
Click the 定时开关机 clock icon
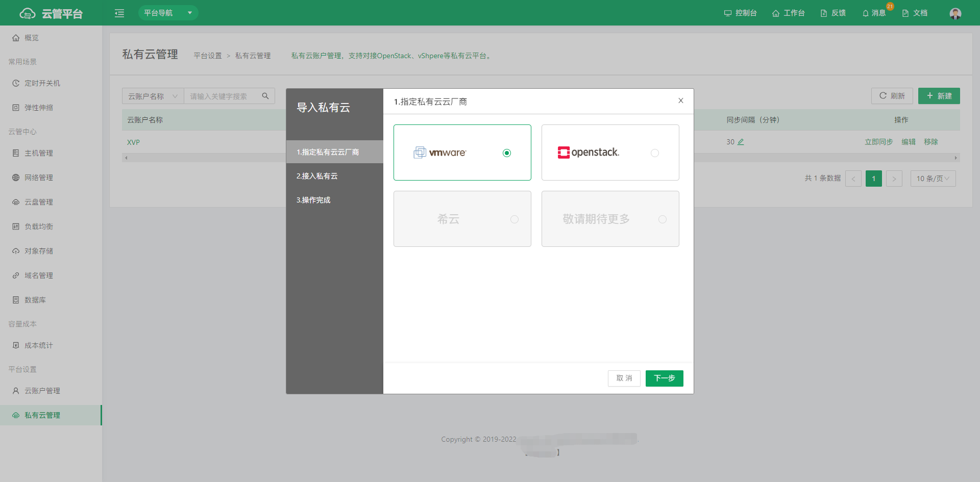[x=16, y=83]
